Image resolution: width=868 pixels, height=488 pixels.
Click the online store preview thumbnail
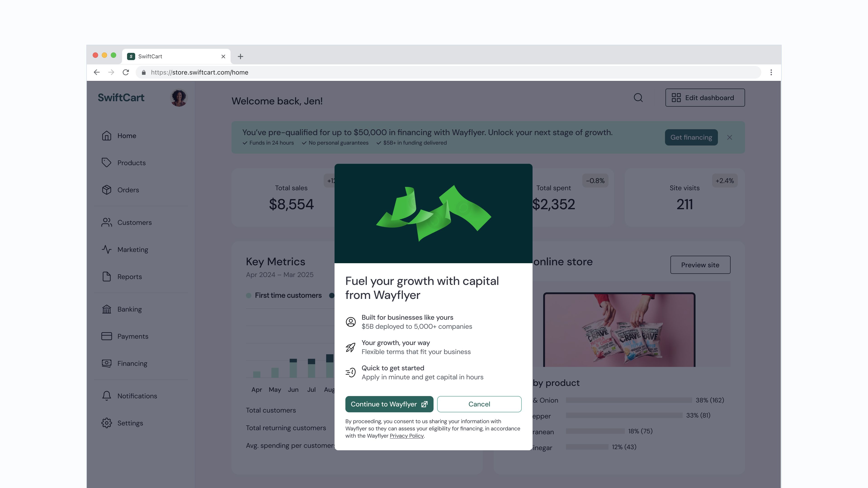tap(619, 330)
